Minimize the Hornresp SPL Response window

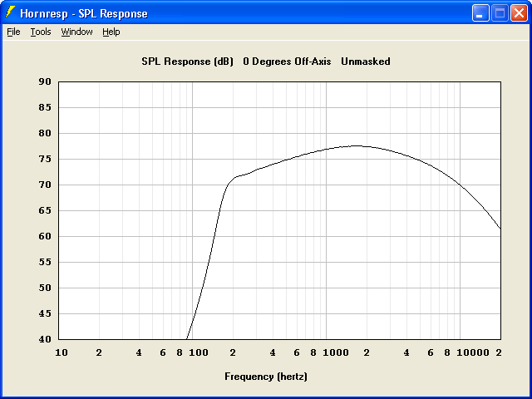coord(480,13)
